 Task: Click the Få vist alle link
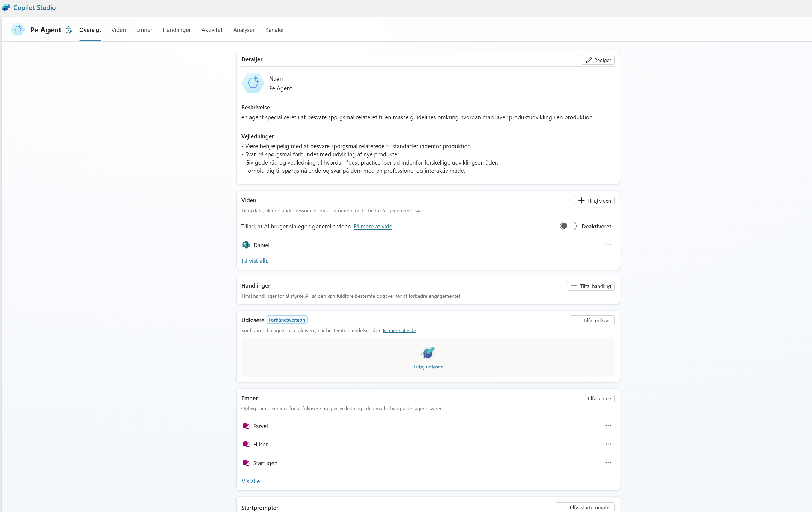255,261
